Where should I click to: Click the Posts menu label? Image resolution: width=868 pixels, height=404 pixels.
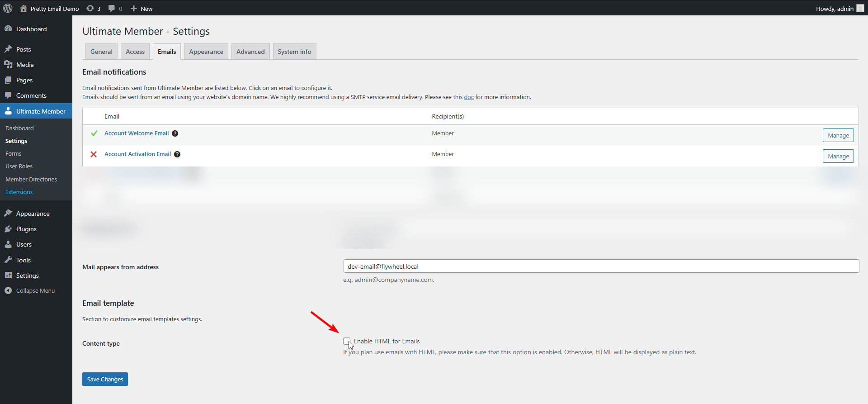click(24, 49)
